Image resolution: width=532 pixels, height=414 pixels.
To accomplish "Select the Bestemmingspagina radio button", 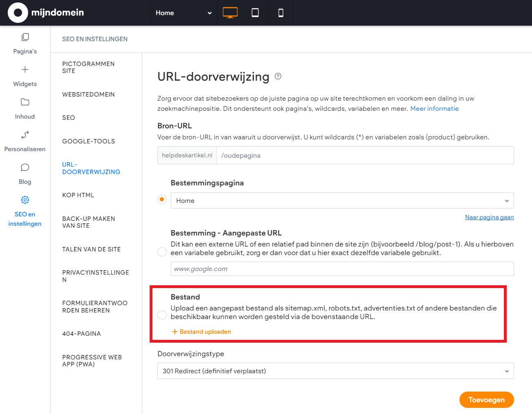I will tap(162, 200).
